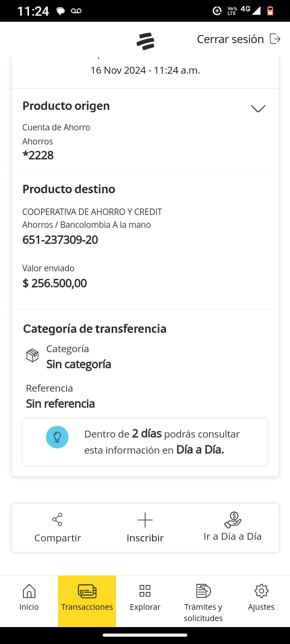Tap the destination account number 651-237309-20
This screenshot has height=644, width=290.
click(60, 240)
